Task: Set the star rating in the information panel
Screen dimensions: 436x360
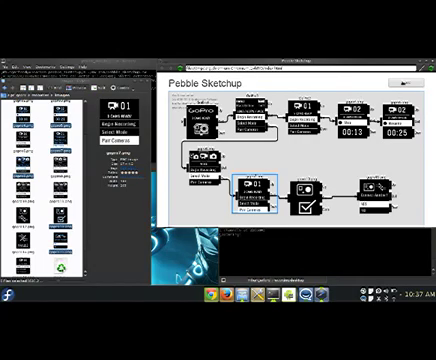Action: click(129, 172)
